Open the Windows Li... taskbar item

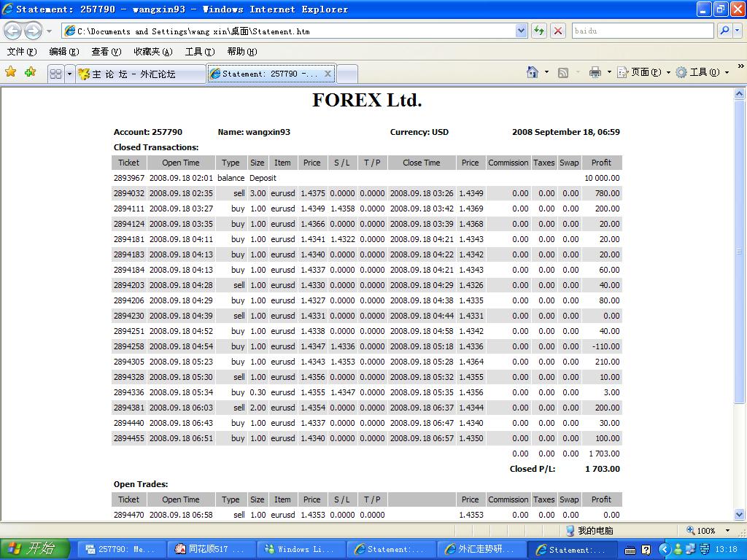coord(301,549)
